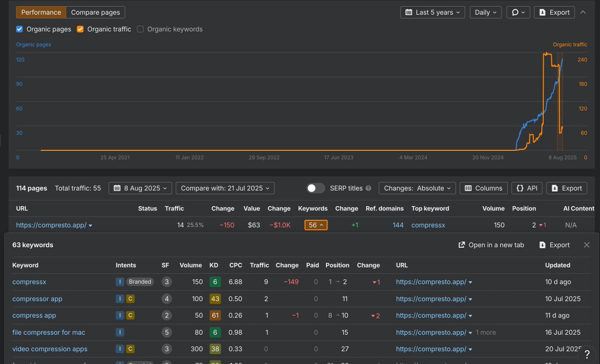
Task: Open the compressor app keyword link
Action: tap(37, 299)
